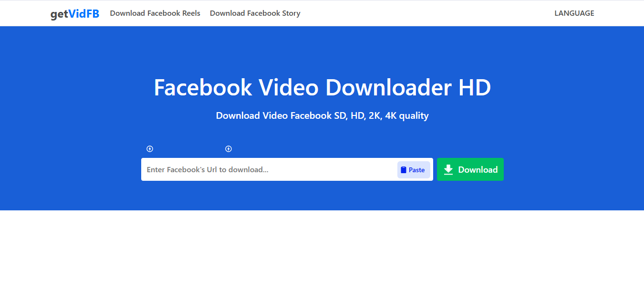
Task: Click the 'Facebook Video Downloader HD' heading
Action: 322,88
